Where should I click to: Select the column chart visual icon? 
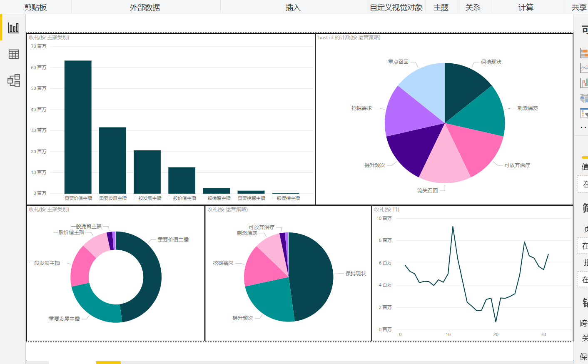tap(584, 83)
